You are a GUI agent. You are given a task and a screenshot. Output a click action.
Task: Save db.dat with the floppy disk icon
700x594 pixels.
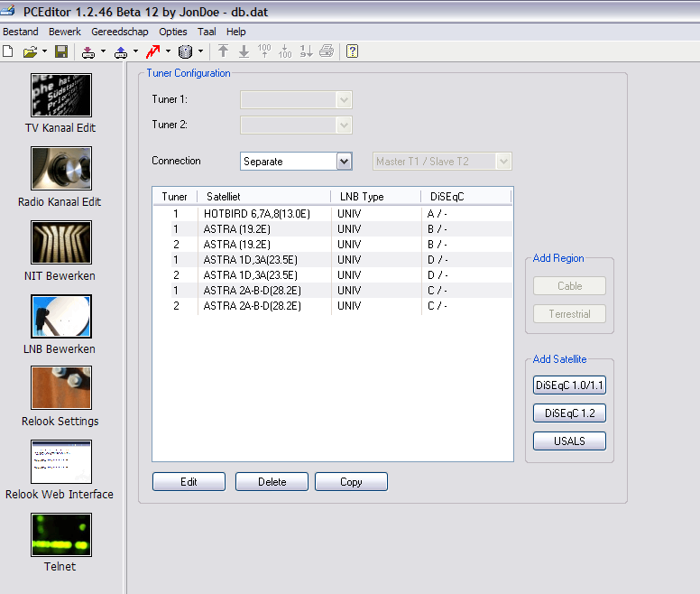click(x=61, y=51)
